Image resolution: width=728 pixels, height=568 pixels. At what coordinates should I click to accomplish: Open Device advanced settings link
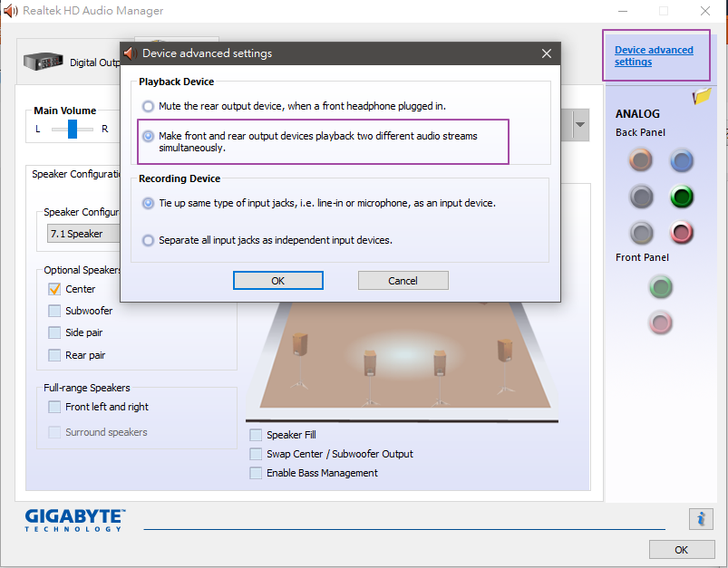(x=654, y=55)
